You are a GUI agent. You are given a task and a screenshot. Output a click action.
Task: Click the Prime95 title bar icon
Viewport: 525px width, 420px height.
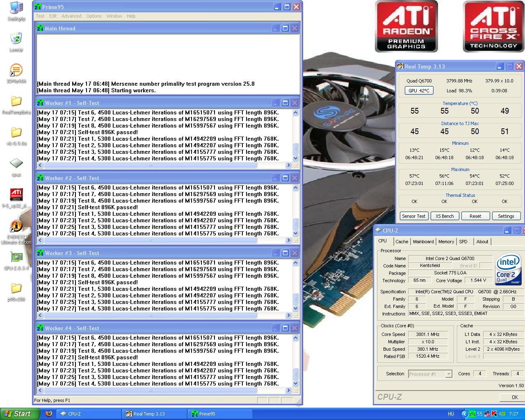tap(38, 7)
